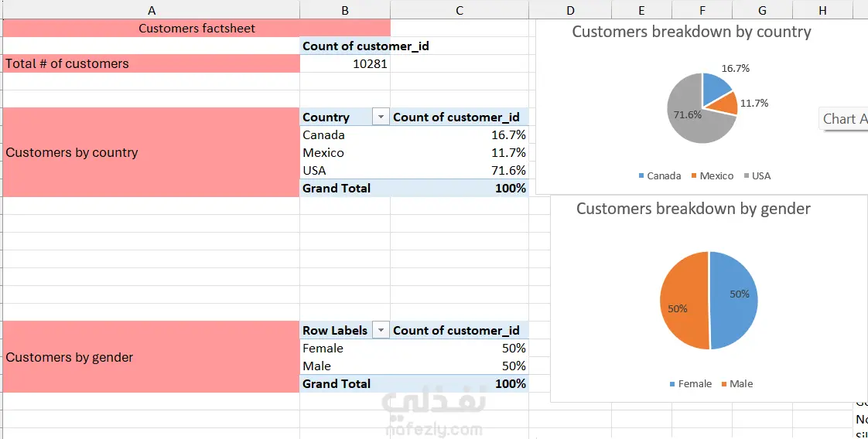The height and width of the screenshot is (439, 868).
Task: Select the Customers breakdown by country chart title
Action: 691,32
